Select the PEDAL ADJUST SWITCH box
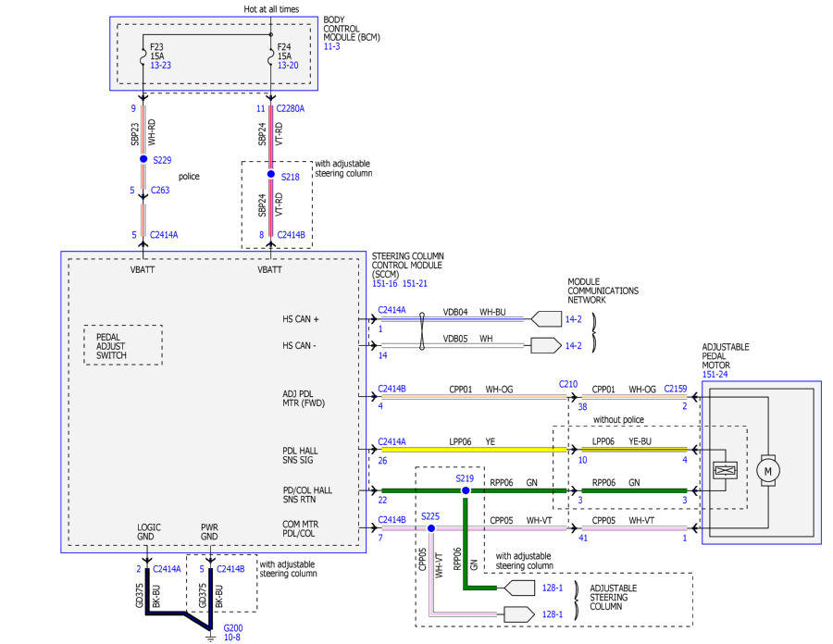Image resolution: width=833 pixels, height=644 pixels. pos(123,345)
